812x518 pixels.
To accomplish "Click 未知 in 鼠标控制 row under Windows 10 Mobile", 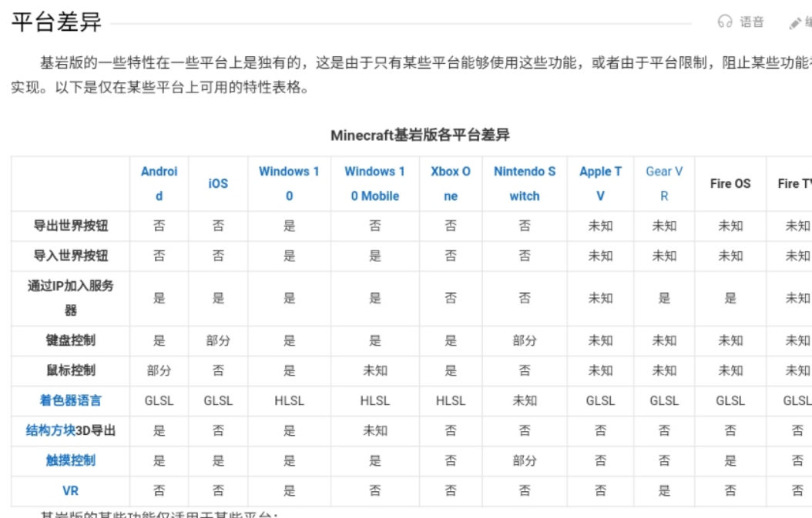I will click(x=375, y=370).
